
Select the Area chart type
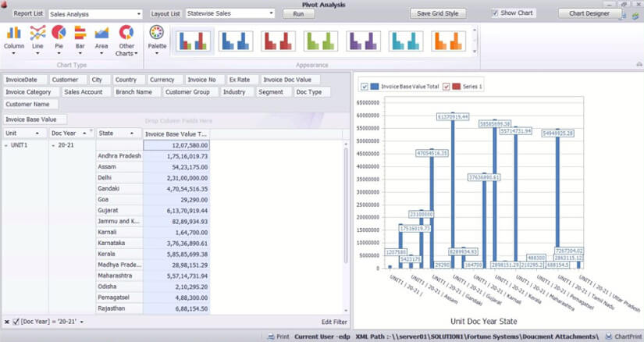click(x=101, y=37)
